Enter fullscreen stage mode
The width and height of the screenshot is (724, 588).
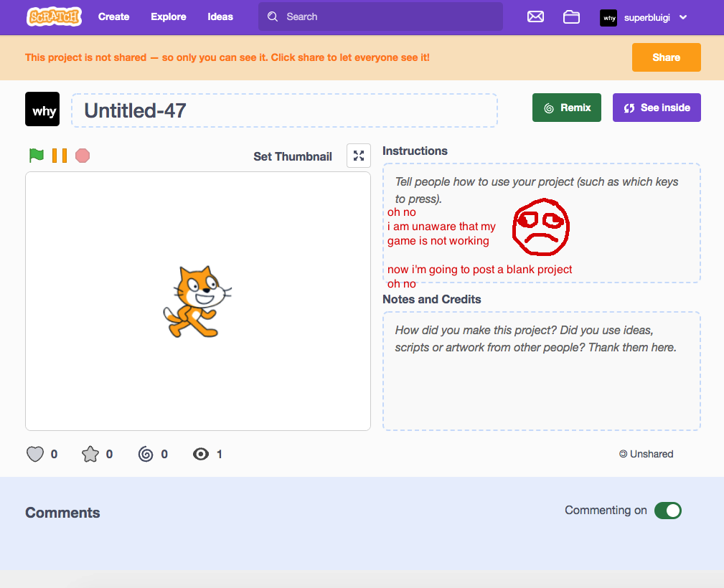[x=359, y=156]
